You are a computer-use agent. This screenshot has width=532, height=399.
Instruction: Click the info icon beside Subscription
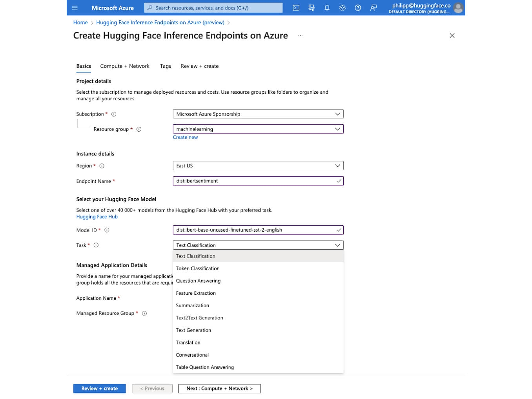tap(114, 114)
